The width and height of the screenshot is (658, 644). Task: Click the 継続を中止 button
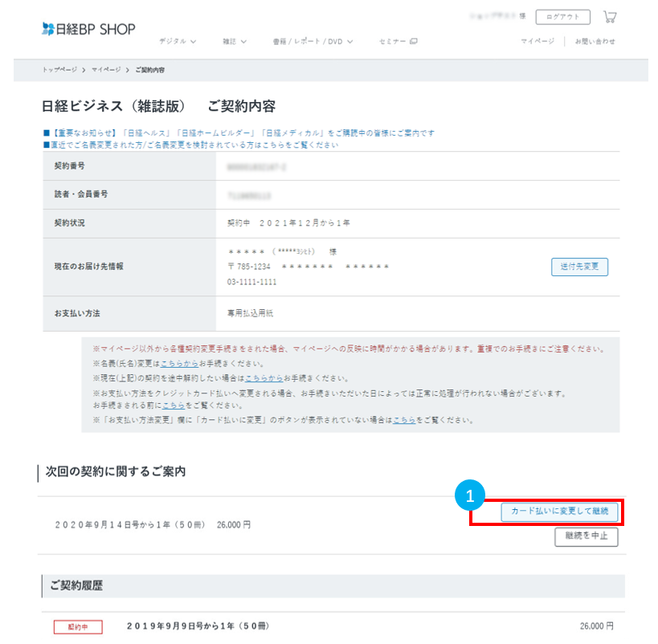[x=586, y=536]
